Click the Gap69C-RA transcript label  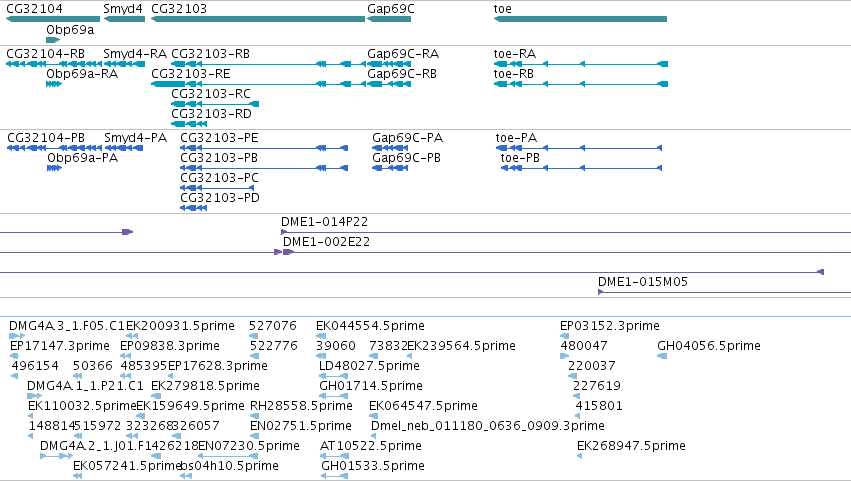403,54
